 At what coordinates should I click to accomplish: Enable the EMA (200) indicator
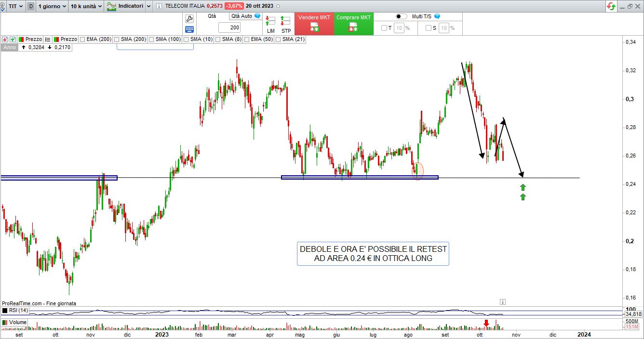point(83,39)
